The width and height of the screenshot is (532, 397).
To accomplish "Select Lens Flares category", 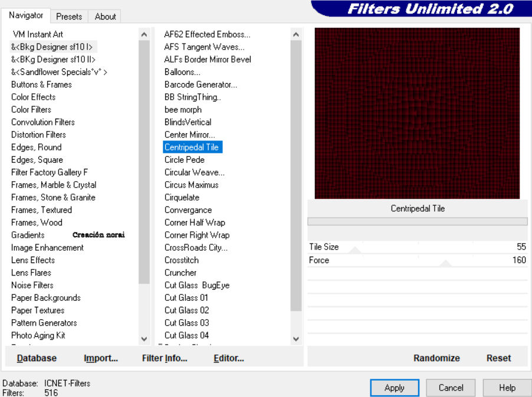I will (x=31, y=273).
